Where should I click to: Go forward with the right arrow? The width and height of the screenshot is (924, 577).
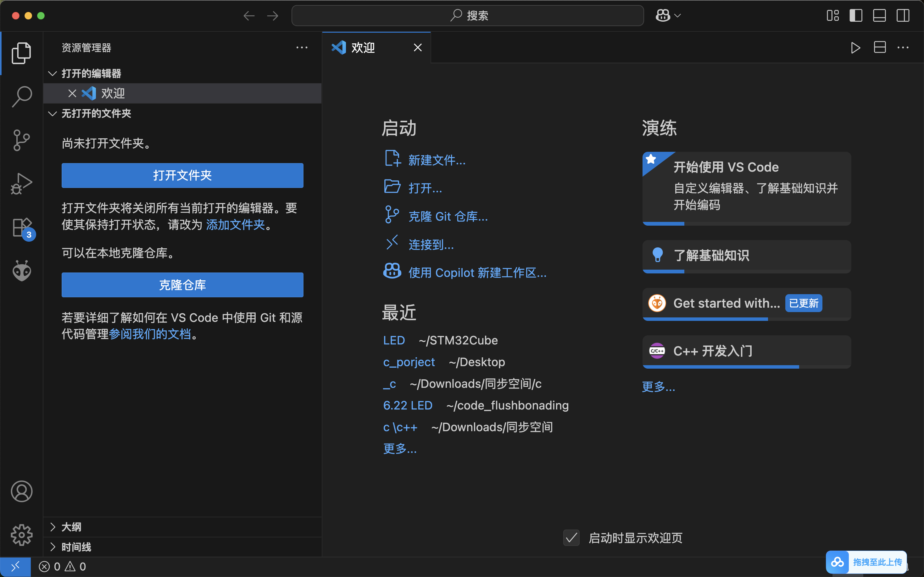(x=273, y=16)
